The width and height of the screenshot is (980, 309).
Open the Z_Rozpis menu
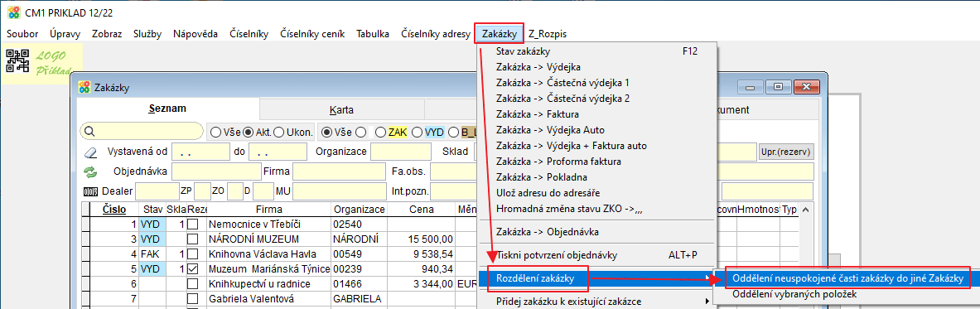coord(548,34)
